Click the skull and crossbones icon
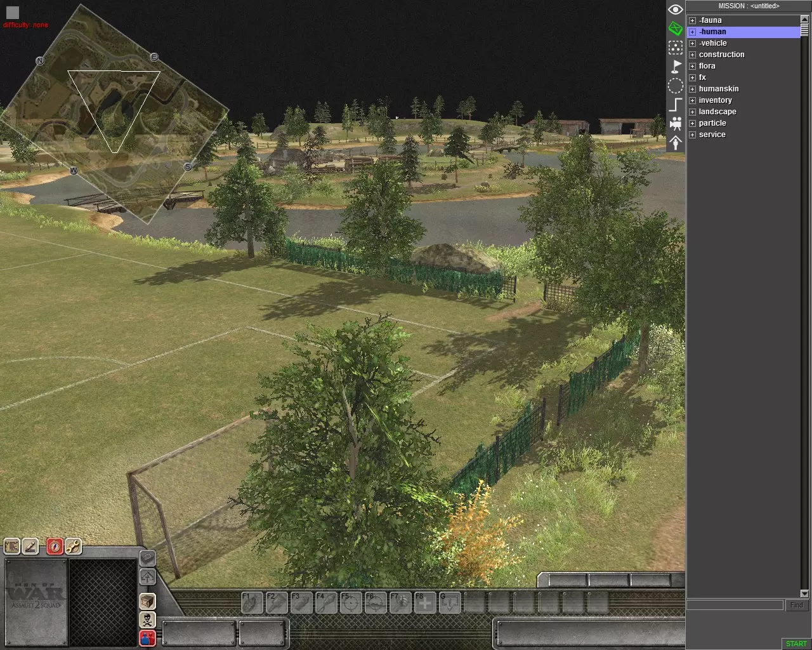 point(147,619)
